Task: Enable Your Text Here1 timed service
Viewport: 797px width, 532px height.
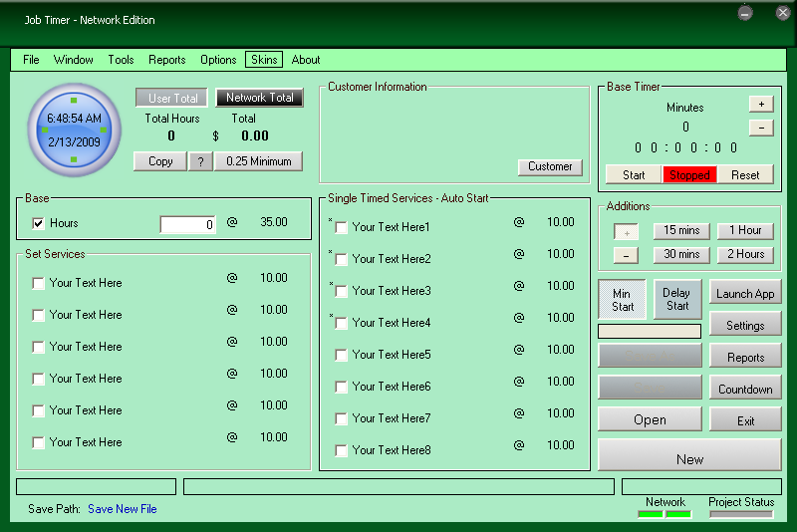Action: tap(341, 227)
